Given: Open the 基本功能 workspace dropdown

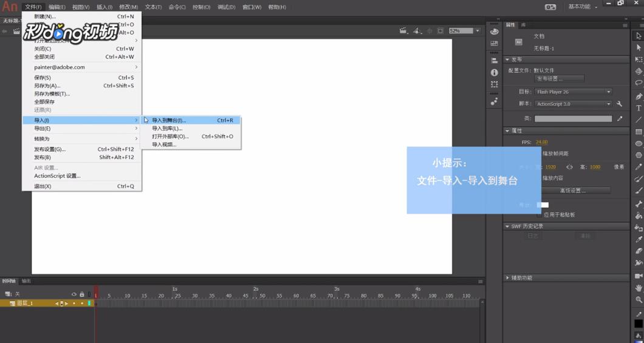Looking at the screenshot, I should 583,7.
